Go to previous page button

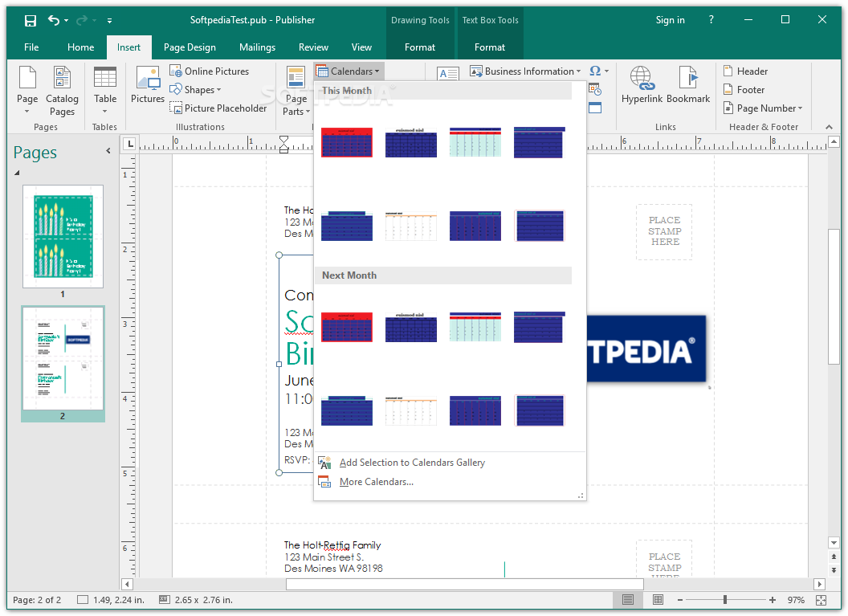[834, 557]
